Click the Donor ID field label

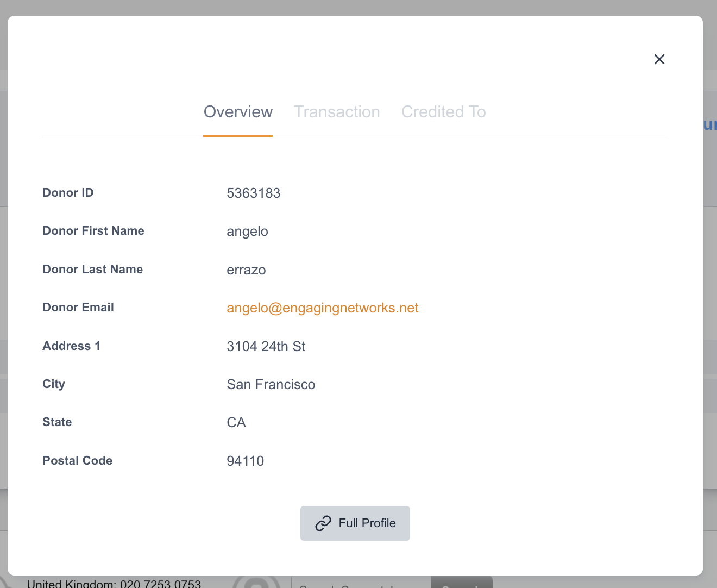coord(68,193)
